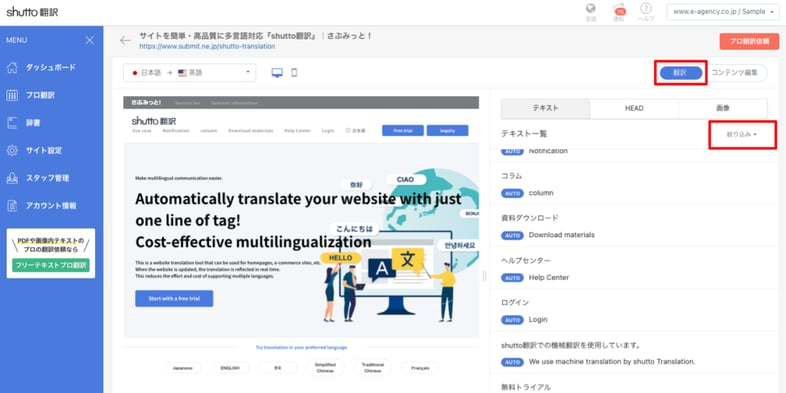Select 'We use machine translation by shutto Translation.'

pyautogui.click(x=612, y=362)
